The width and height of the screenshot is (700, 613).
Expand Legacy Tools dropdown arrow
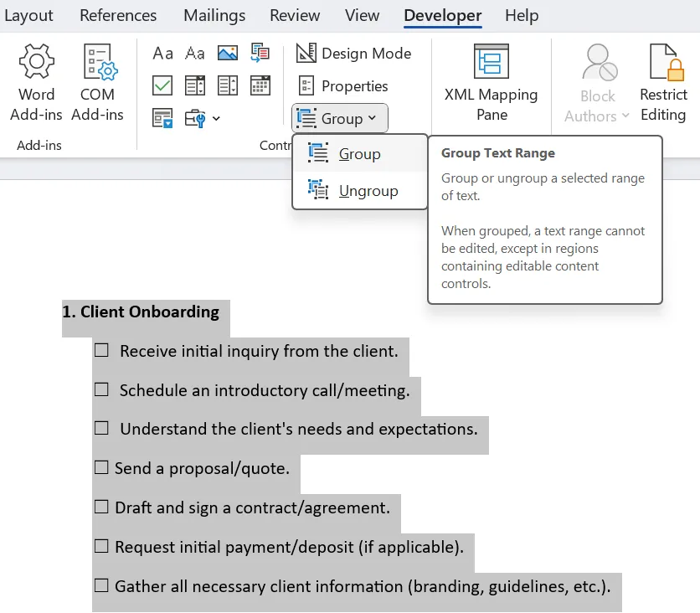pyautogui.click(x=216, y=119)
